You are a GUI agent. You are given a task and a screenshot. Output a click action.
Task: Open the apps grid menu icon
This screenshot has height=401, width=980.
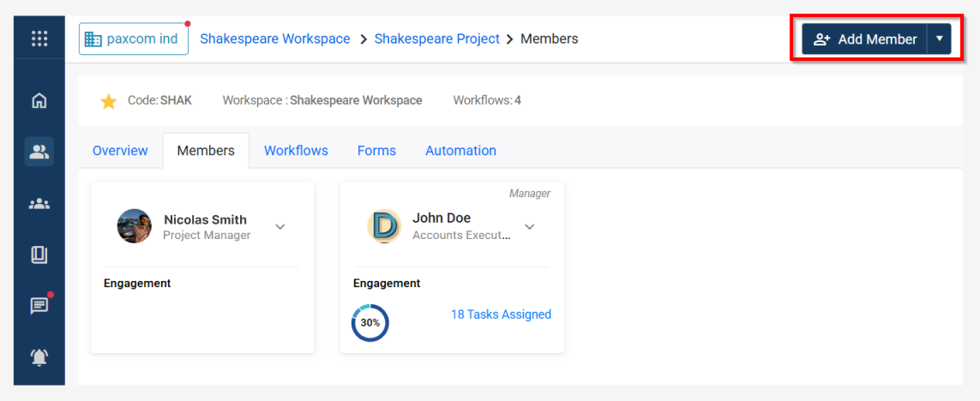pyautogui.click(x=39, y=39)
